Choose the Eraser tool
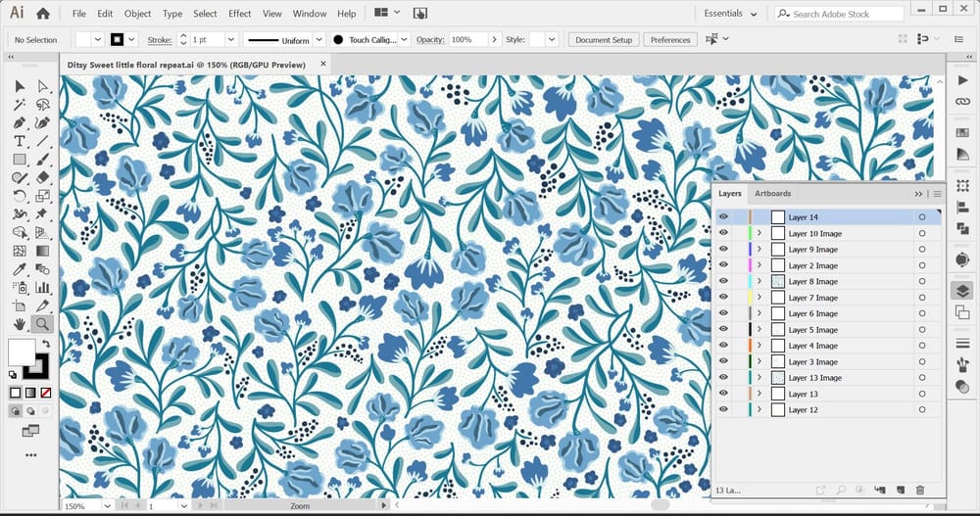This screenshot has width=980, height=516. pos(42,178)
